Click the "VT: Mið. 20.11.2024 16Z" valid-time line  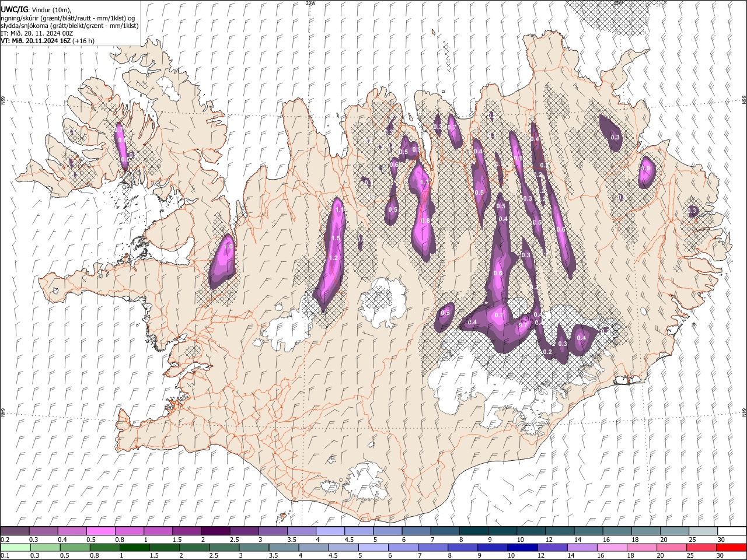(36, 41)
